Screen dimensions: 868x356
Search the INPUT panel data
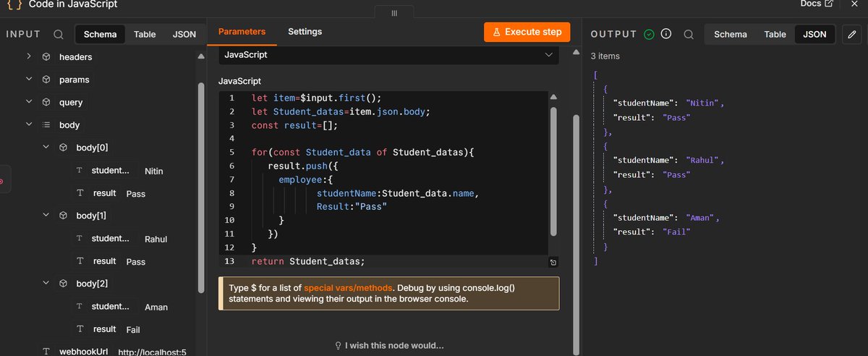point(59,34)
